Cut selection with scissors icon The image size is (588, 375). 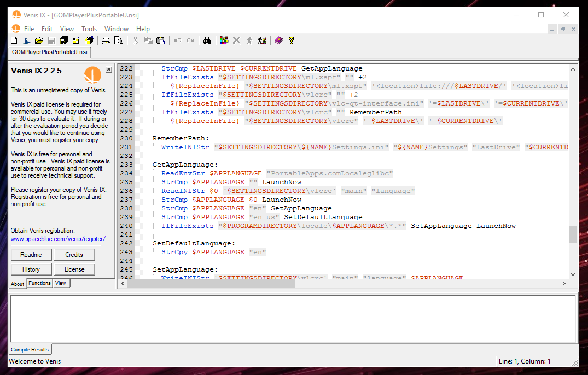click(x=135, y=40)
